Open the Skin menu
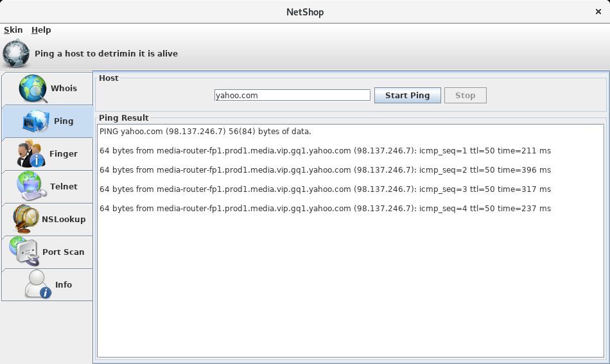This screenshot has height=364, width=610. click(13, 30)
